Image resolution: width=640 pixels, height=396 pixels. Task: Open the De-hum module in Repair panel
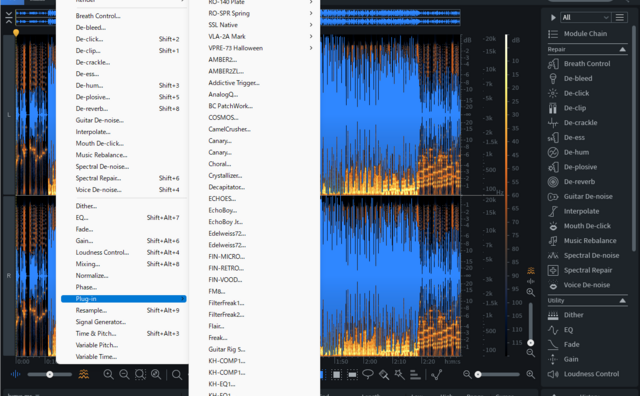click(x=576, y=152)
